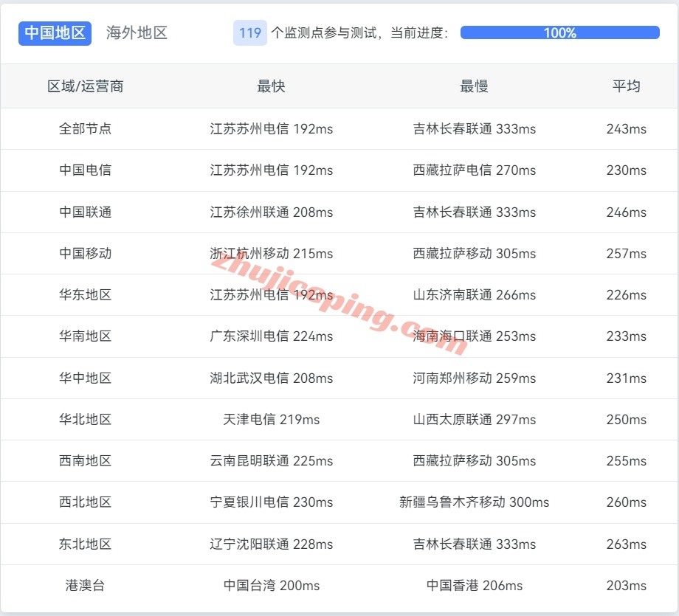The image size is (679, 616).
Task: Select the 中国联通 row label
Action: click(x=86, y=212)
